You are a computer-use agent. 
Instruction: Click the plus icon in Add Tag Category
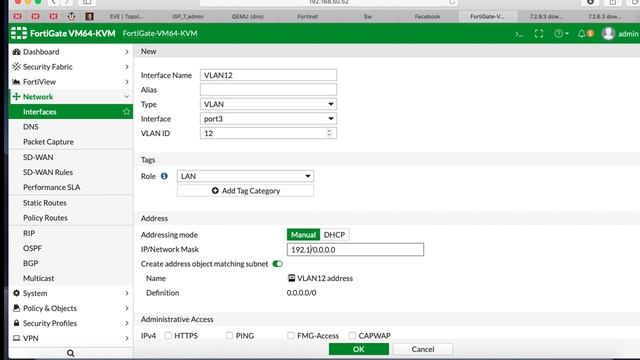pyautogui.click(x=215, y=191)
